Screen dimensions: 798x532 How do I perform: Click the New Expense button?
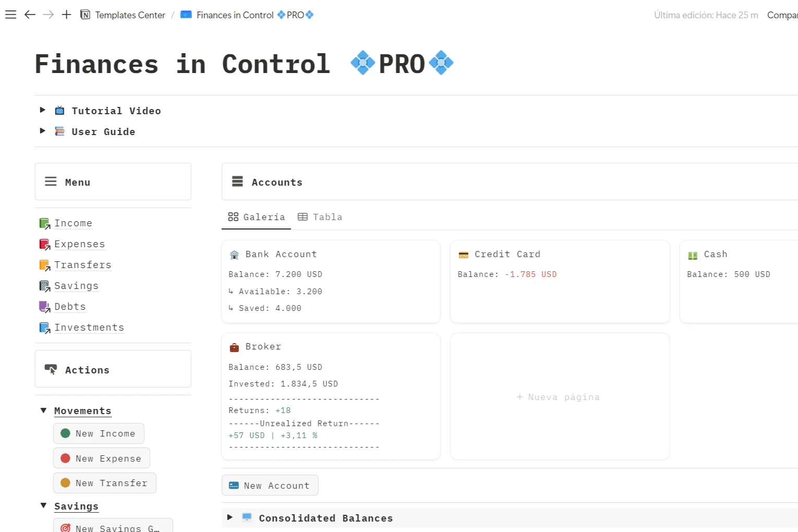pyautogui.click(x=102, y=458)
